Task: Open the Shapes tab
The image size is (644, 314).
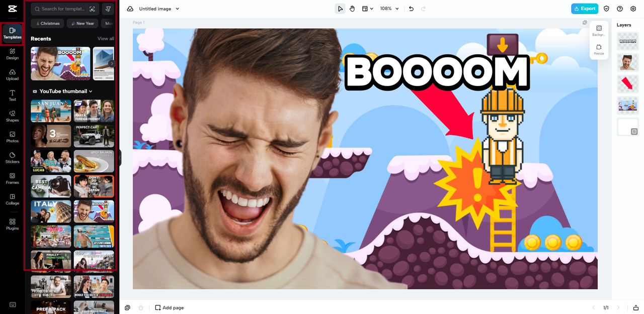Action: [x=12, y=116]
